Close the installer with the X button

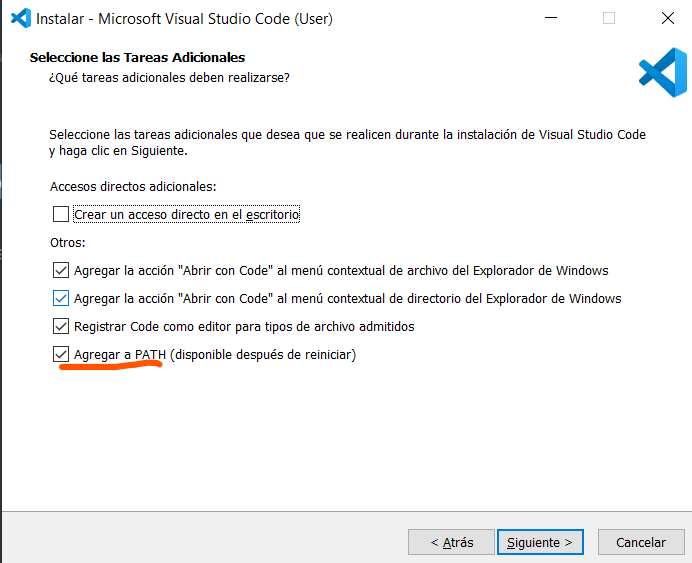(667, 18)
